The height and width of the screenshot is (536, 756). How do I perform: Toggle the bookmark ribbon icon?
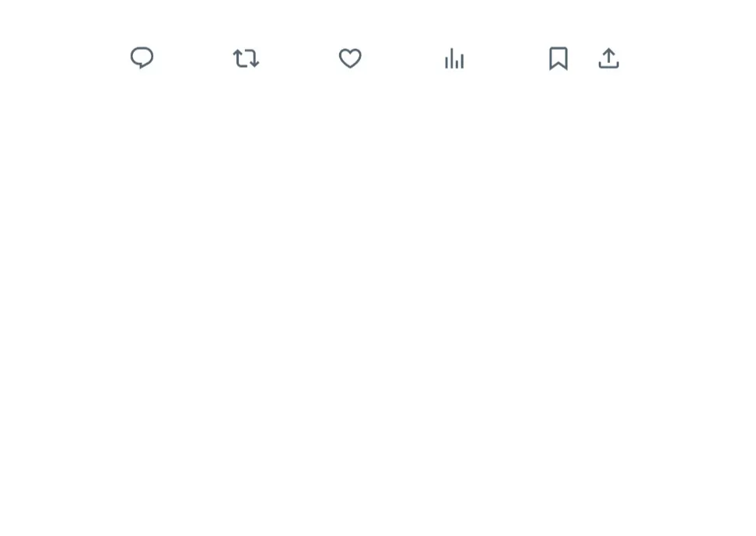click(558, 58)
